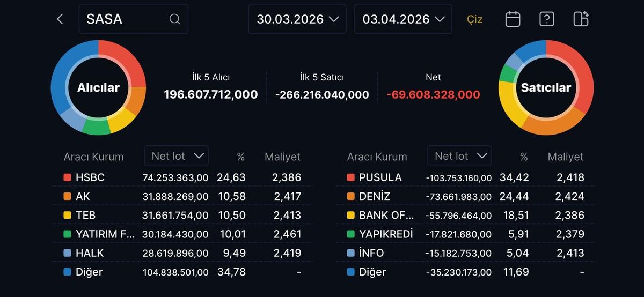Open the 03.04.2026 end date dropdown
The image size is (644, 297).
(x=403, y=19)
